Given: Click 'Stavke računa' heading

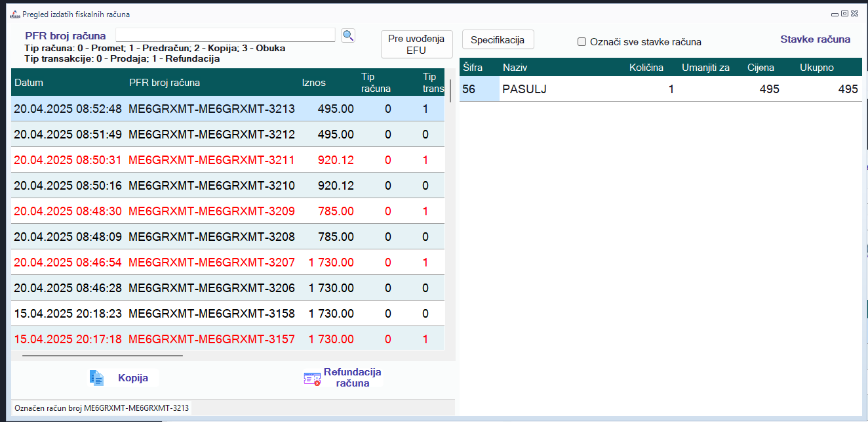Looking at the screenshot, I should coord(815,39).
